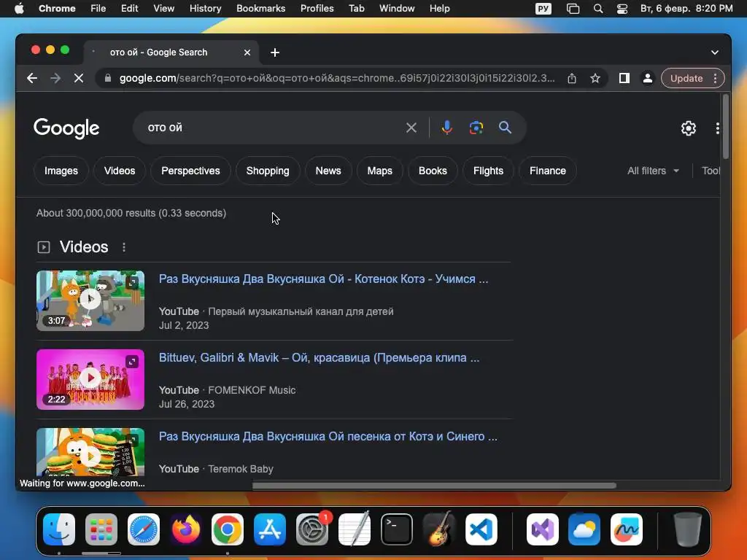
Task: Play the 3:07 video thumbnail
Action: pos(90,300)
